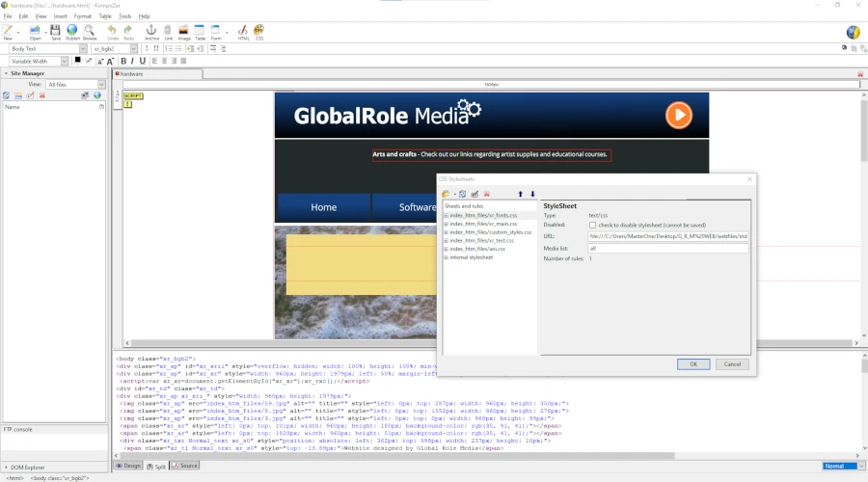Screen dimensions: 868x482
Task: Toggle Underline formatting
Action: (x=143, y=62)
